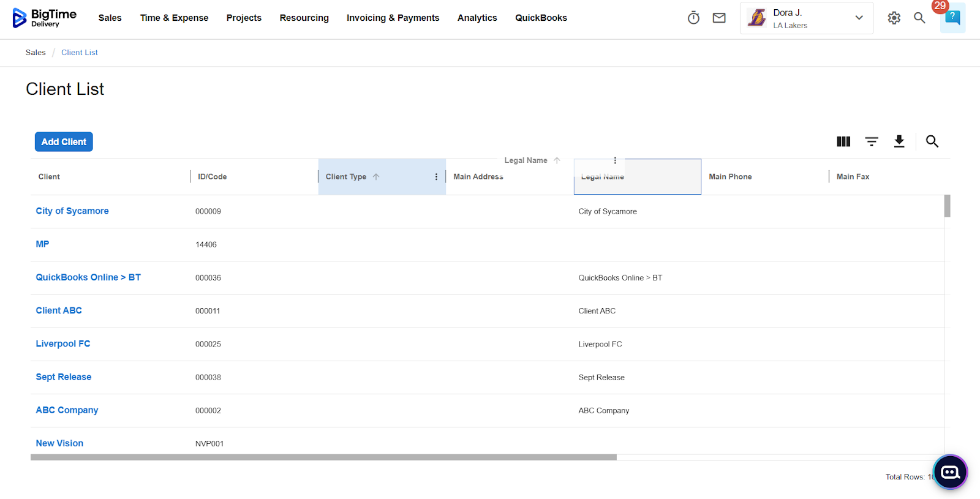Open the timer stopwatch icon
This screenshot has height=499, width=980.
(693, 18)
